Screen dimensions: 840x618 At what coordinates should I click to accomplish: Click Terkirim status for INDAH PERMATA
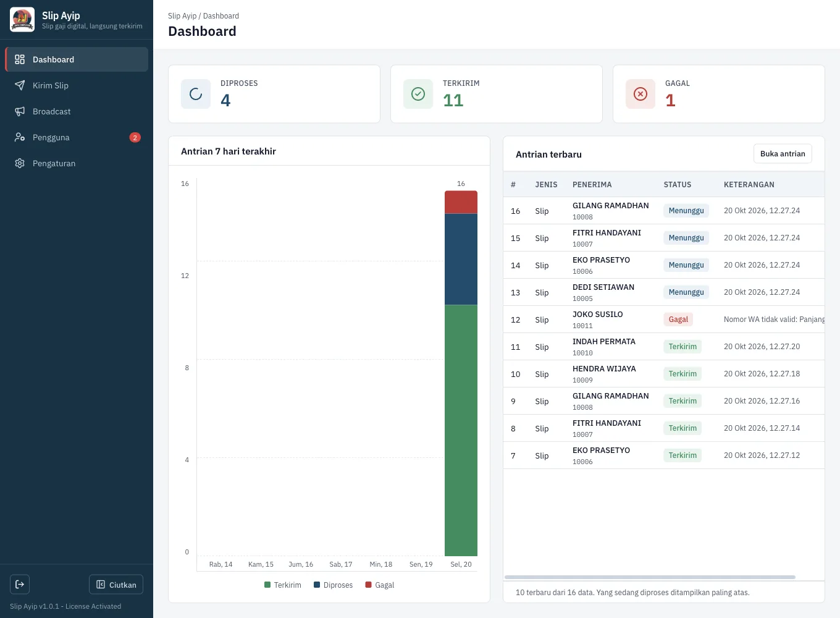pyautogui.click(x=682, y=347)
